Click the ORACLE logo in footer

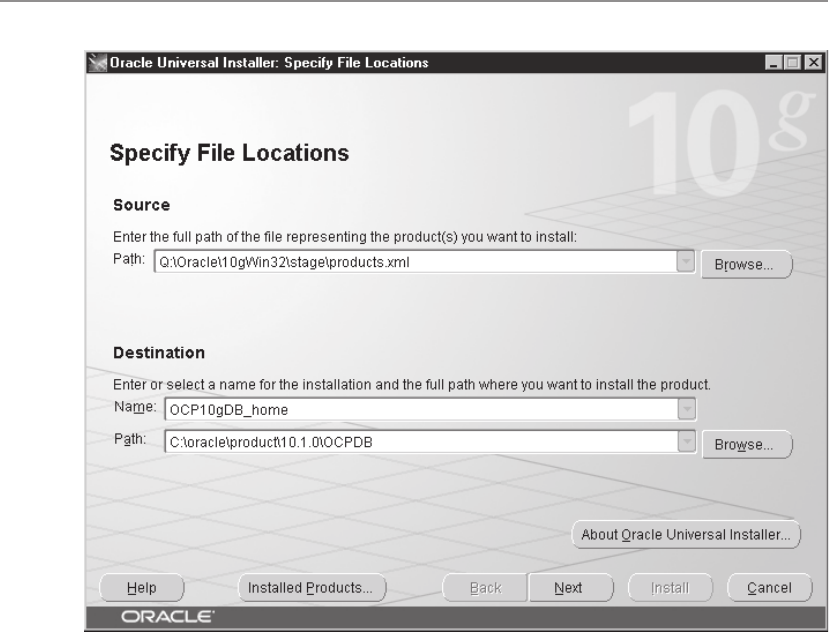(x=168, y=617)
